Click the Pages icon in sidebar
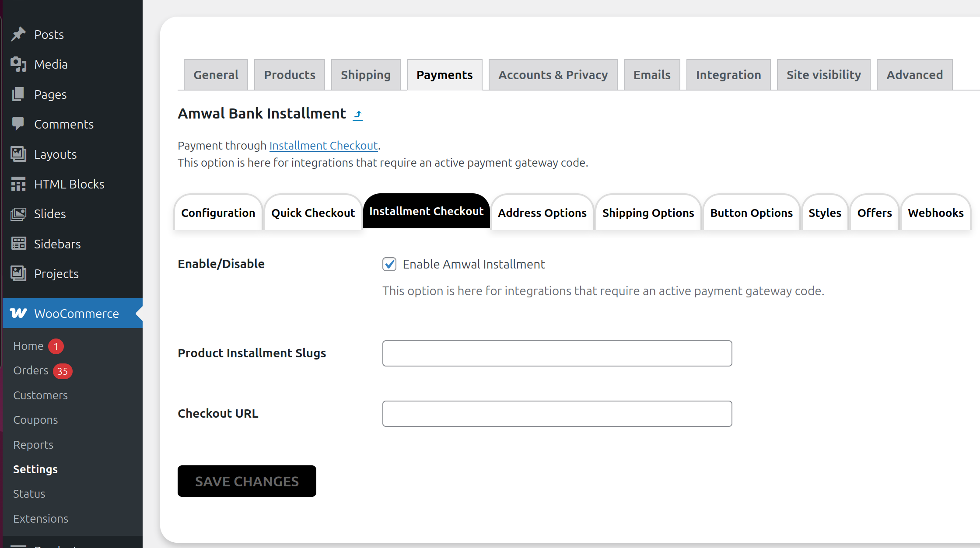980x548 pixels. point(18,94)
